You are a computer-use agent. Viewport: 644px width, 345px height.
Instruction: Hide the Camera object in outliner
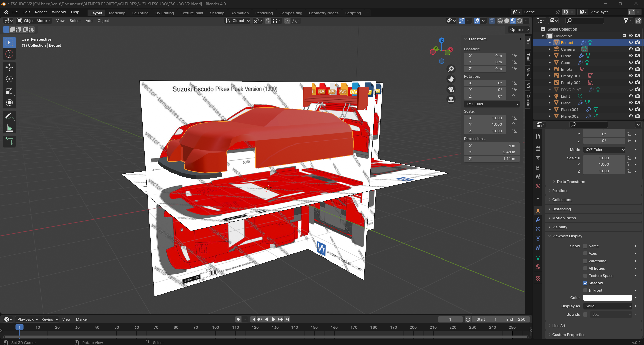[631, 49]
